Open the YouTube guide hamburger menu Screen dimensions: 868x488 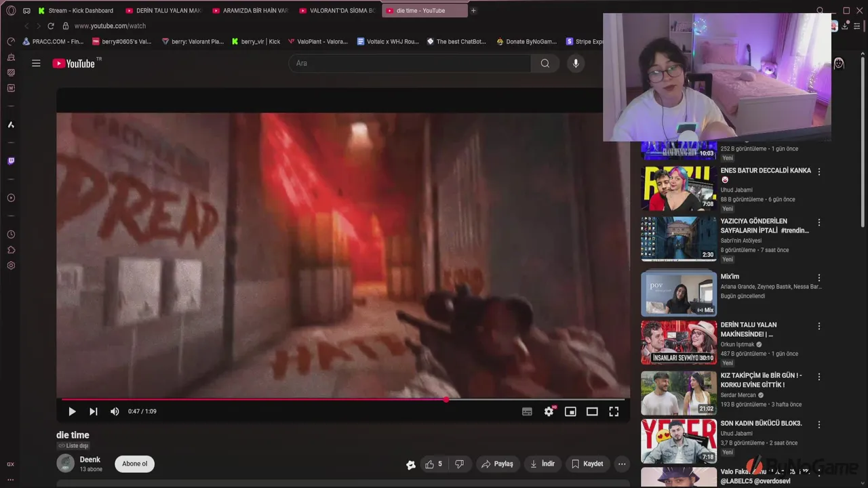(36, 63)
